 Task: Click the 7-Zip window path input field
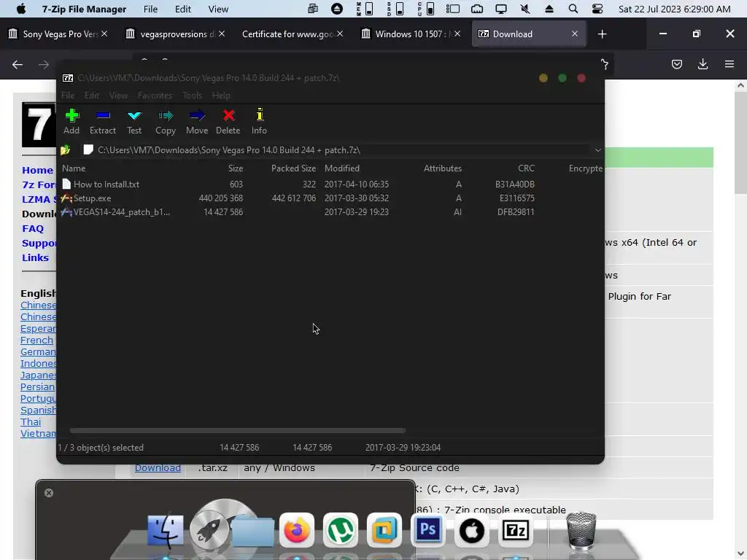click(336, 150)
